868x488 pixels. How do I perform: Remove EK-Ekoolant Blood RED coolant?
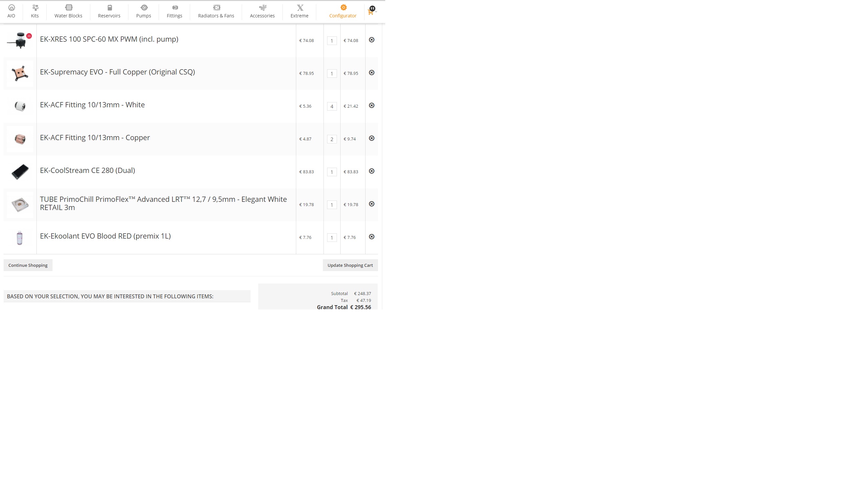point(372,237)
